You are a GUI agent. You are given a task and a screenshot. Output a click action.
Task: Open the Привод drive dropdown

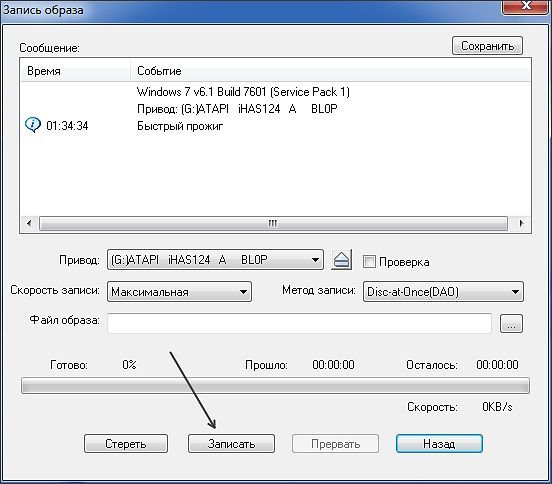(x=215, y=260)
